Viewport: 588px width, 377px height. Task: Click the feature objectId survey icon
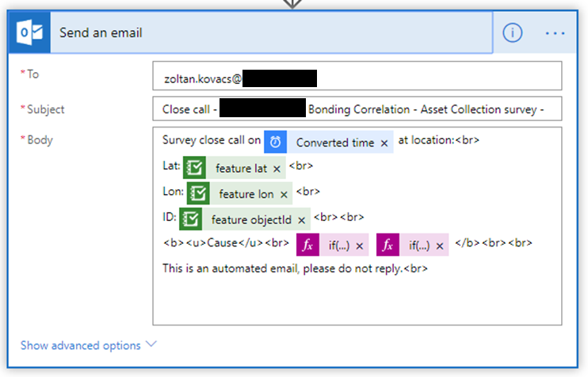(190, 219)
